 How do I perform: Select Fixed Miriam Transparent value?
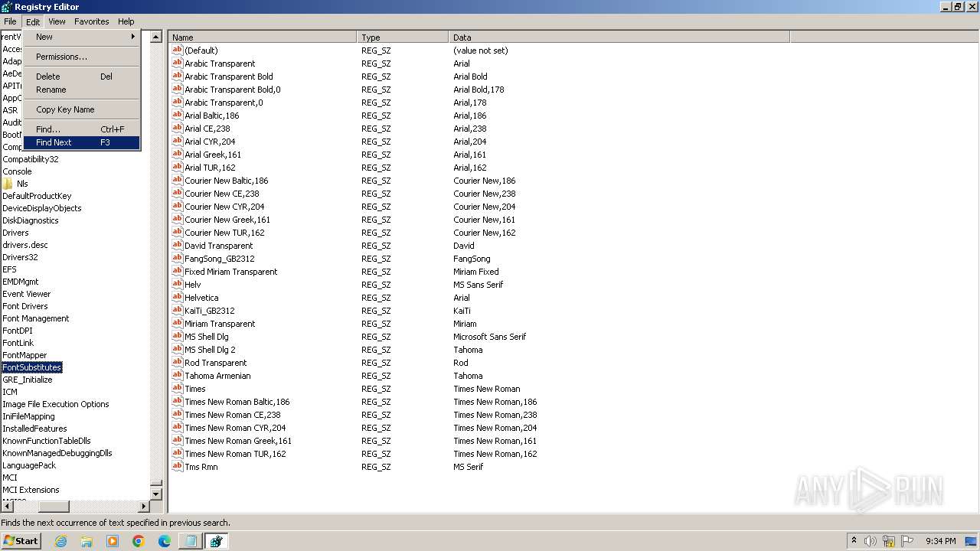click(x=231, y=272)
